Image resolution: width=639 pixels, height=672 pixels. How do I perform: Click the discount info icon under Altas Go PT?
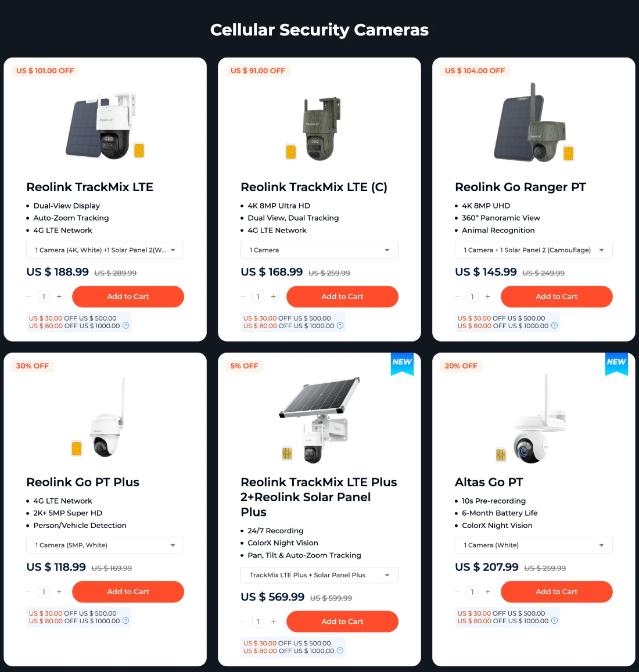(554, 621)
